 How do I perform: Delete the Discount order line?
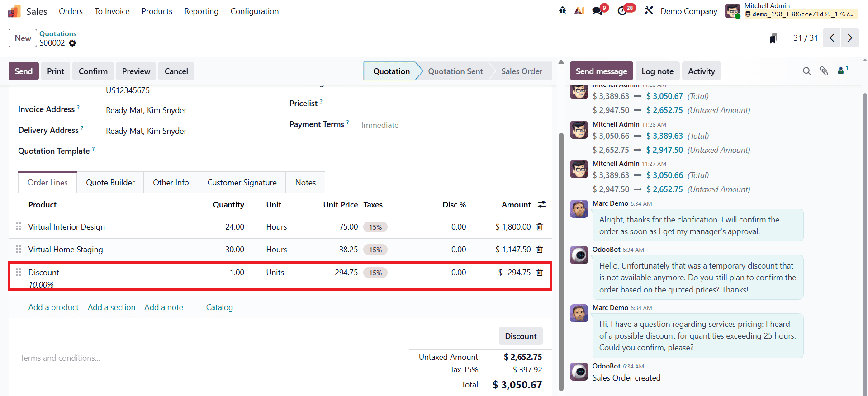coord(540,273)
